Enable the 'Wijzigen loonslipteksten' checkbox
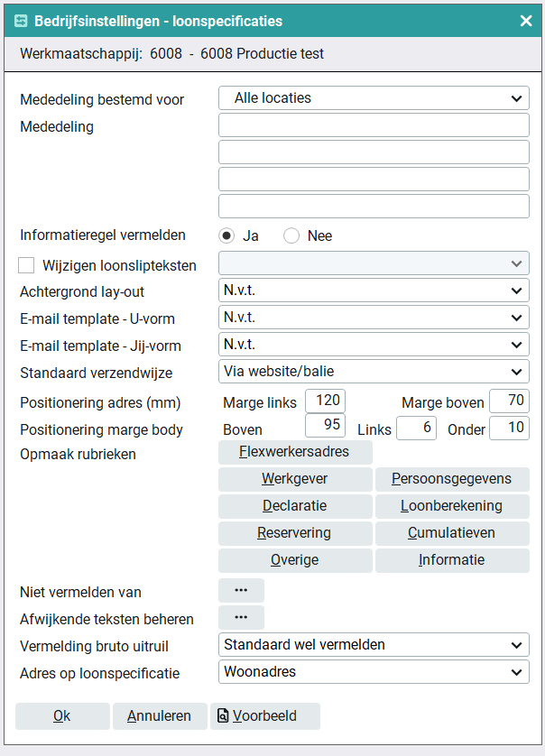Screen dimensions: 545x756 pos(27,265)
